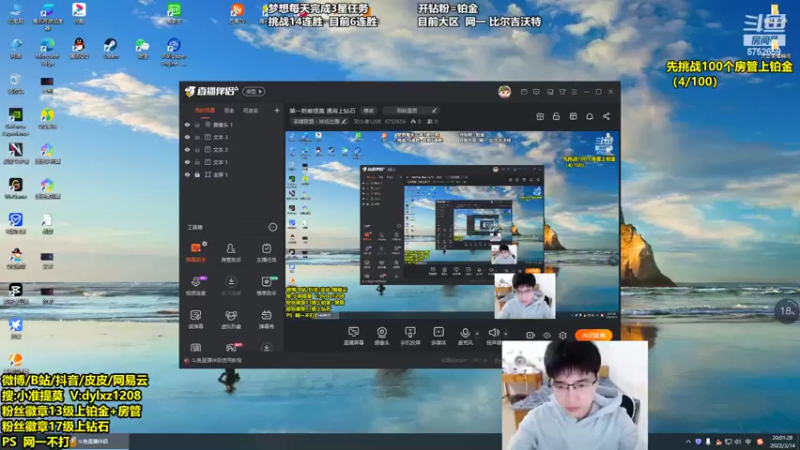Unlock the 全屏 1 source
This screenshot has width=800, height=450.
(197, 174)
